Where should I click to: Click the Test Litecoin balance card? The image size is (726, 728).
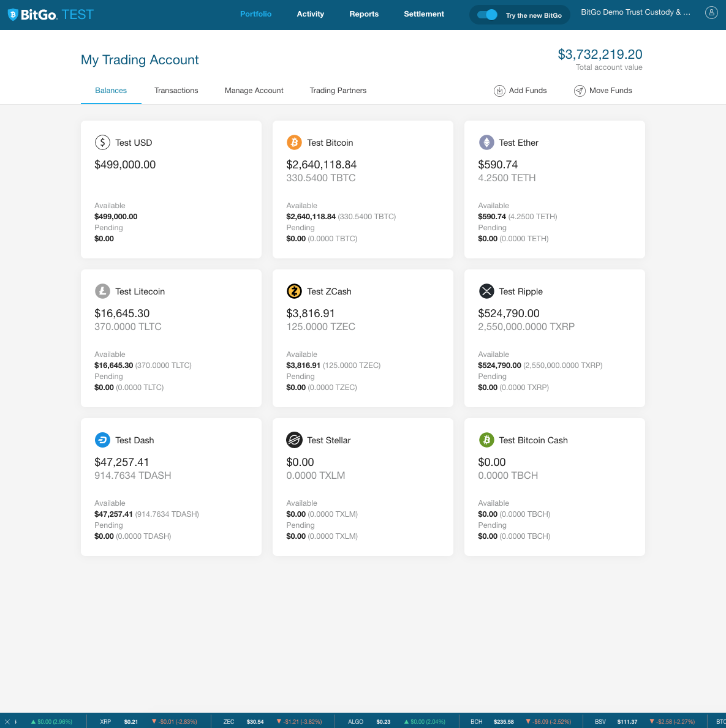tap(171, 338)
